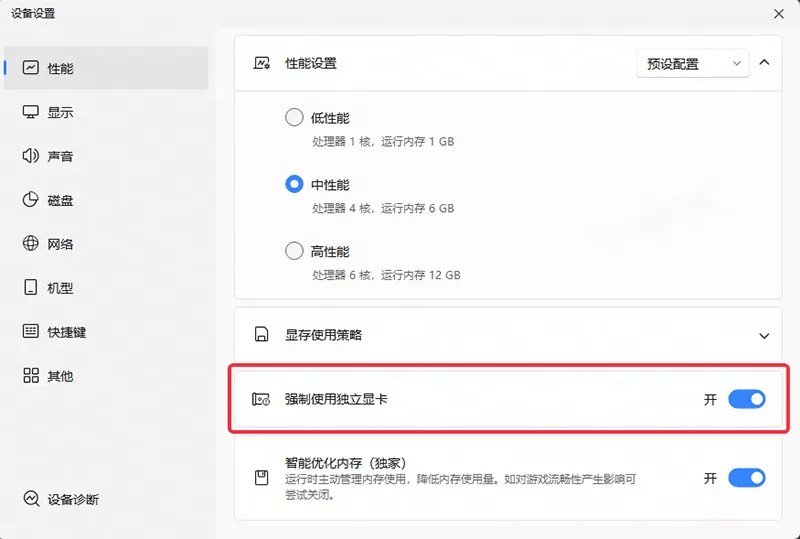Switch to the 显示 settings tab
This screenshot has width=800, height=539.
[60, 112]
